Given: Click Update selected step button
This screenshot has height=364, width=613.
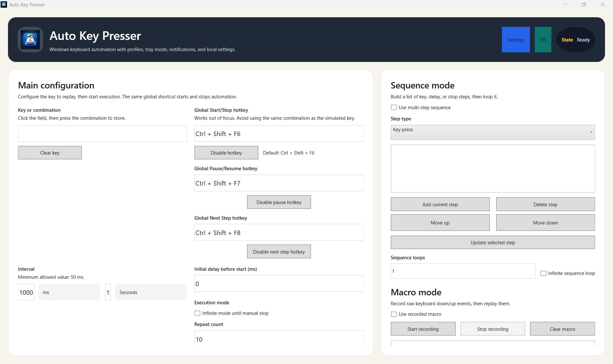Looking at the screenshot, I should pos(493,242).
